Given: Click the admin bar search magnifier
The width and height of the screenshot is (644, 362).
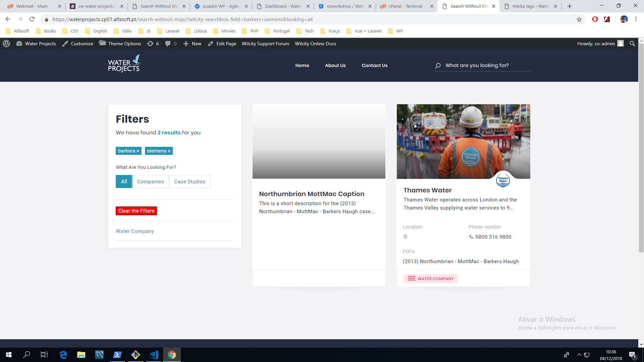Looking at the screenshot, I should tap(632, 44).
